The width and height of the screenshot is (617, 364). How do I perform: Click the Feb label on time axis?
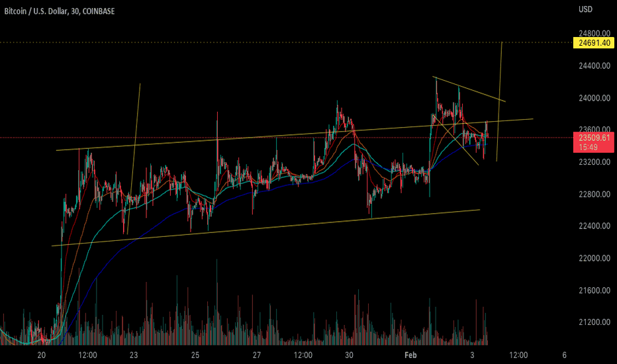point(410,355)
